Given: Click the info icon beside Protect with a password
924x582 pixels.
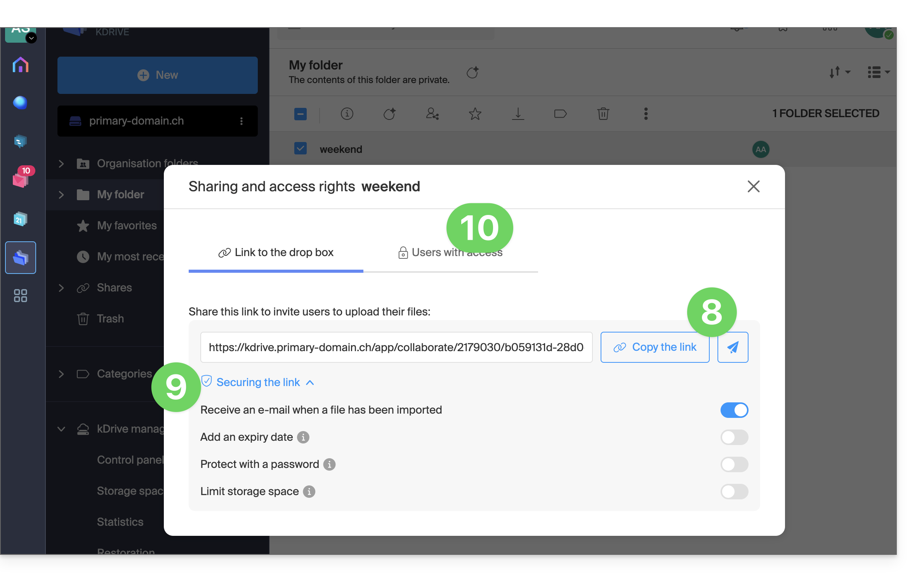Looking at the screenshot, I should (329, 464).
